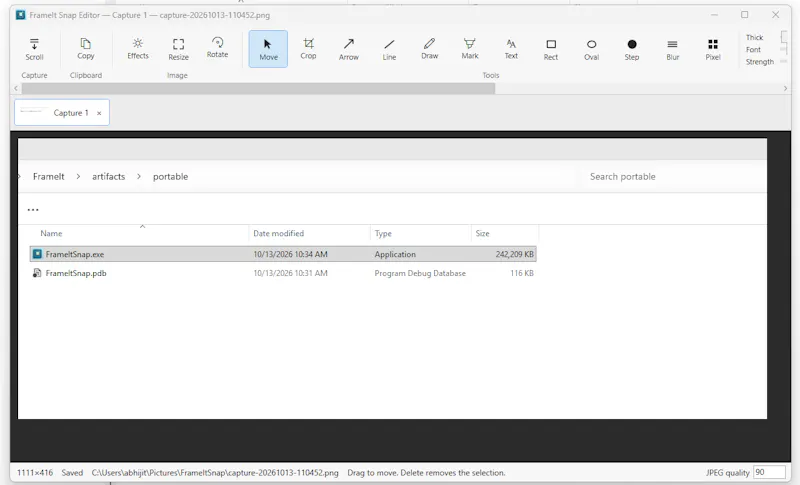800x485 pixels.
Task: Choose the Arrow drawing tool
Action: click(x=348, y=49)
